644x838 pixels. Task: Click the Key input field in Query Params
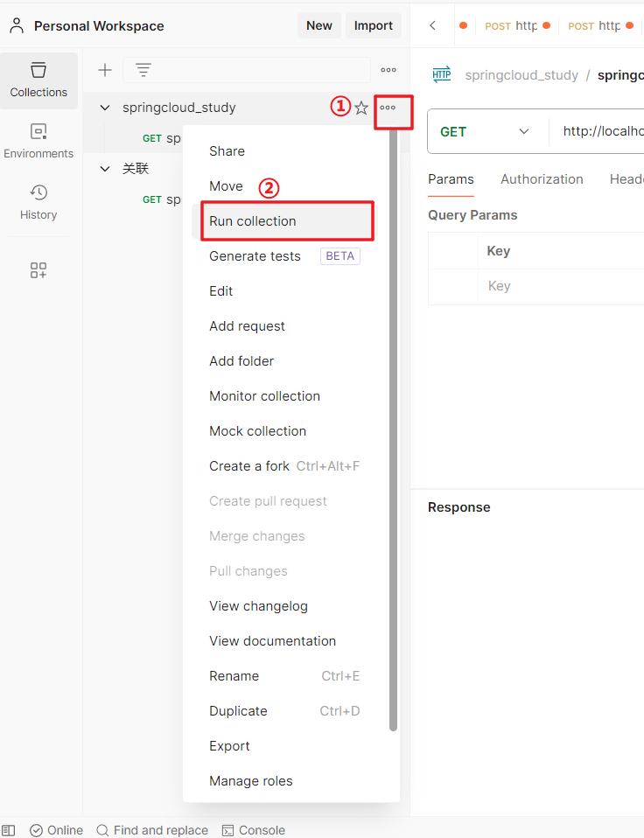coord(560,286)
